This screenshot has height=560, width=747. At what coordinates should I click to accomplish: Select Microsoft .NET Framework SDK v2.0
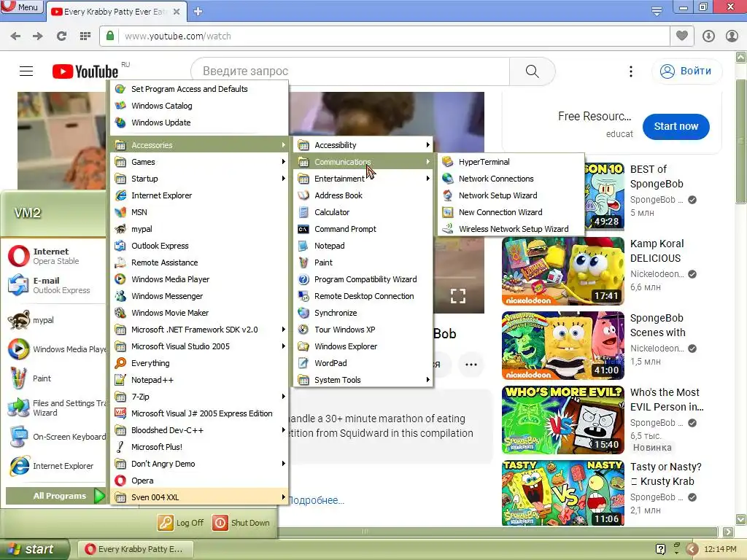coord(200,330)
